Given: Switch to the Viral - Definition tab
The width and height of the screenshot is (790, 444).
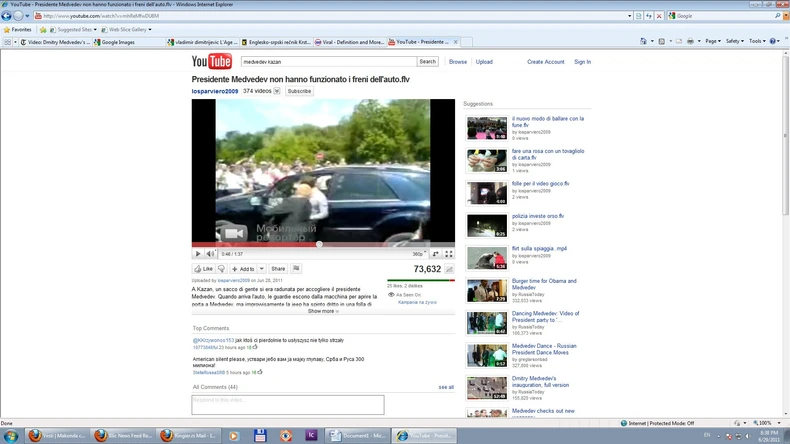Looking at the screenshot, I should [x=352, y=42].
